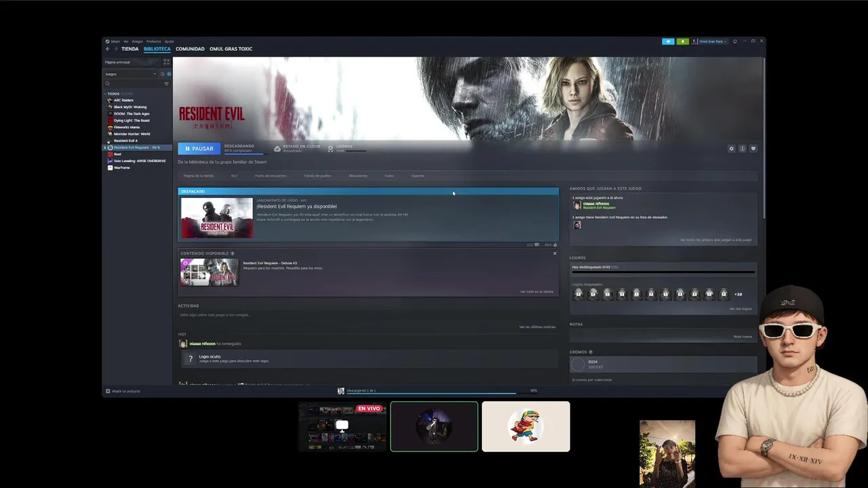Image resolution: width=868 pixels, height=488 pixels.
Task: Click the Contenido disponible help icon
Action: click(x=233, y=253)
